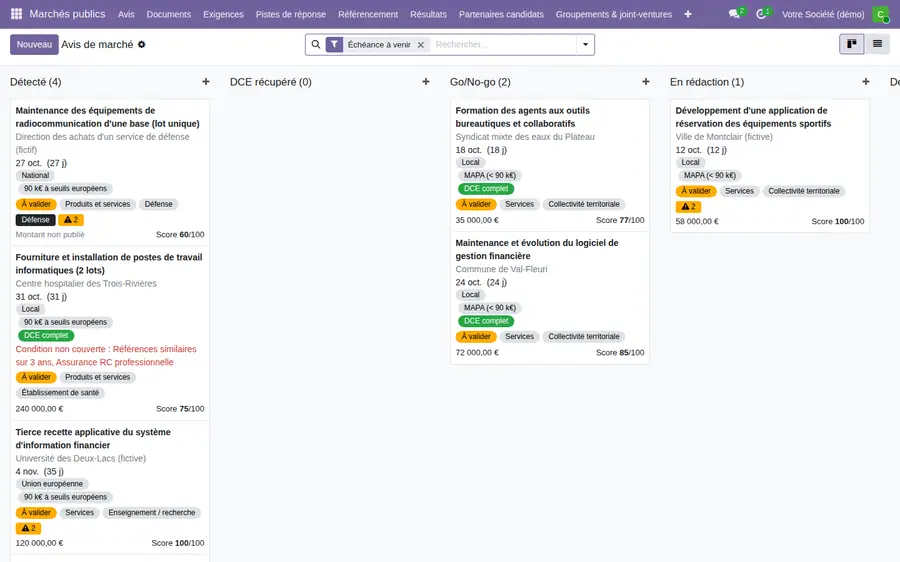Viewport: 900px width, 562px height.
Task: Add a card in Go/No-go column
Action: (x=646, y=82)
